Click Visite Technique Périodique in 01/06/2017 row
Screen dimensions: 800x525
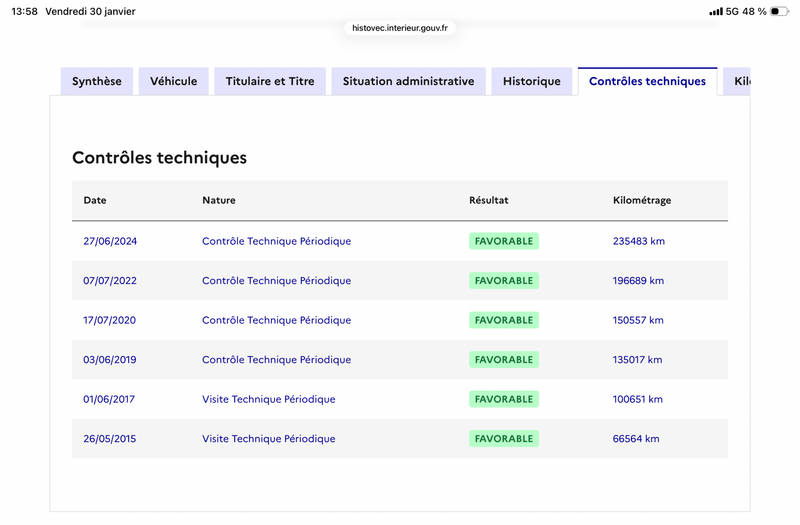268,399
